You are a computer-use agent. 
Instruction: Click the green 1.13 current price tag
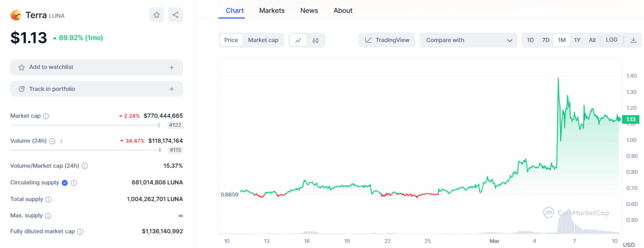(631, 119)
